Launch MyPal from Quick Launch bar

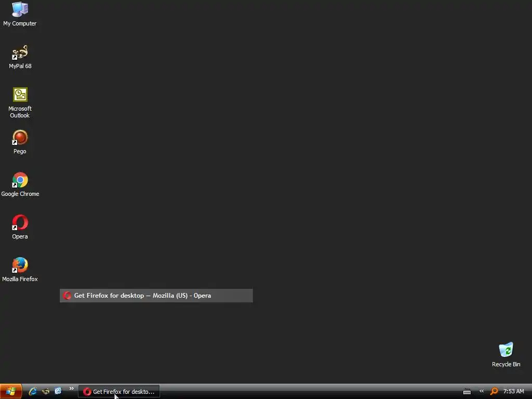click(46, 391)
